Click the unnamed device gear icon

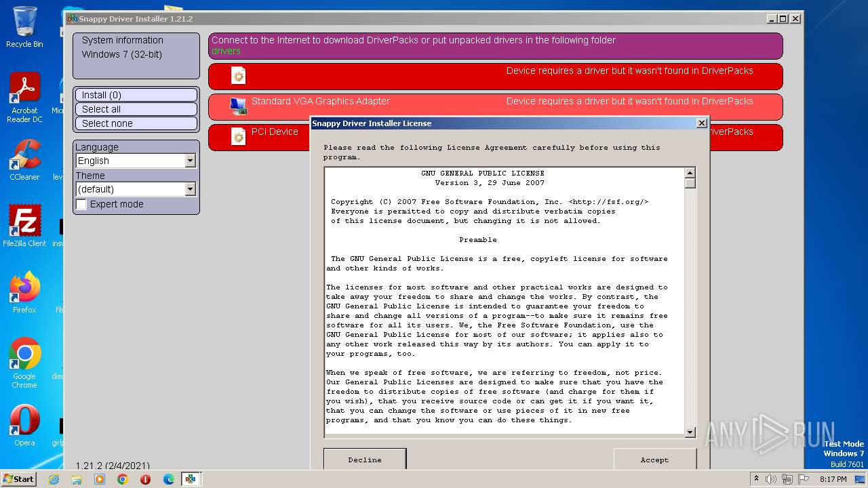coord(238,75)
